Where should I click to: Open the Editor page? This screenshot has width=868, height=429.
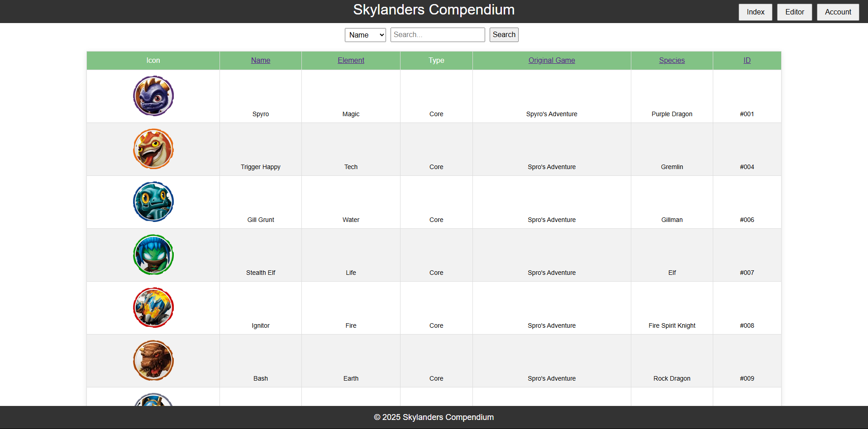[794, 12]
